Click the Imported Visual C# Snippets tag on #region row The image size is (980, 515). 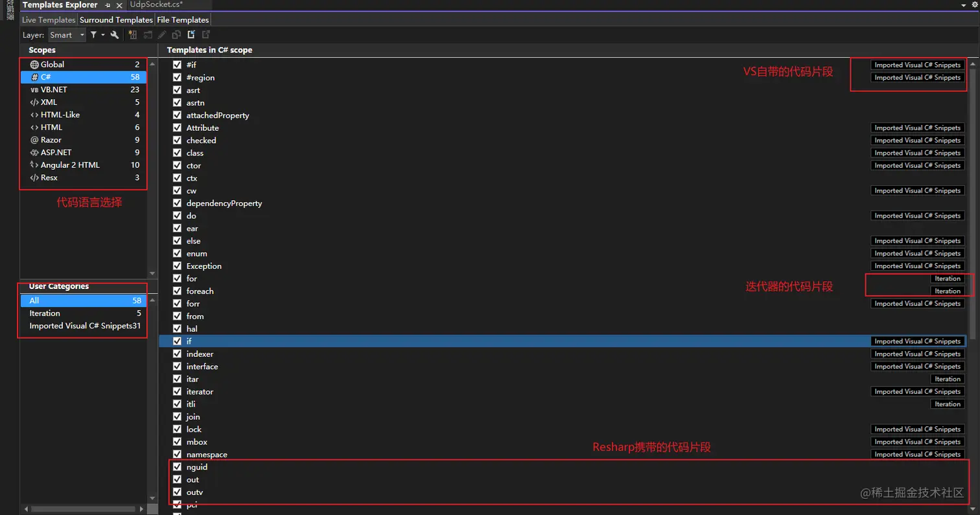pyautogui.click(x=917, y=78)
